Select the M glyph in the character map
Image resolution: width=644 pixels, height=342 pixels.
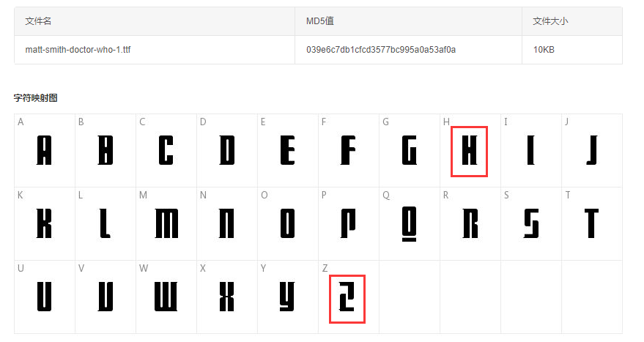pyautogui.click(x=166, y=223)
